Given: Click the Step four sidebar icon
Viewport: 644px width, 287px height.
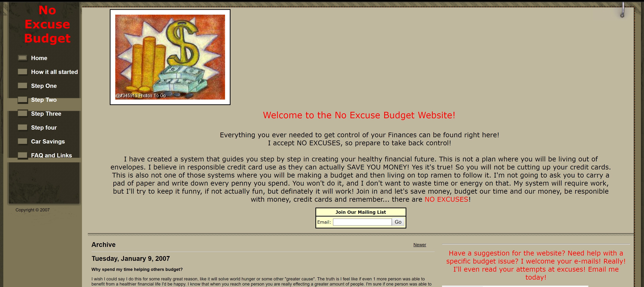Looking at the screenshot, I should click(23, 127).
